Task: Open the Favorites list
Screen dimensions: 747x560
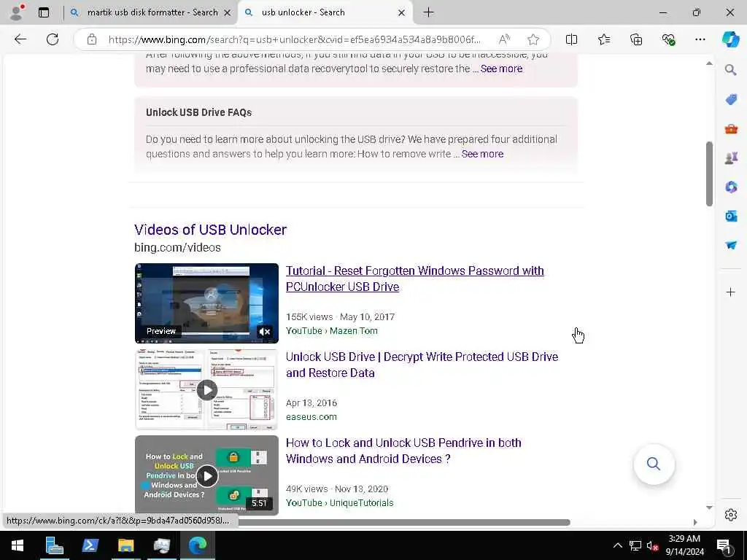Action: tap(603, 39)
